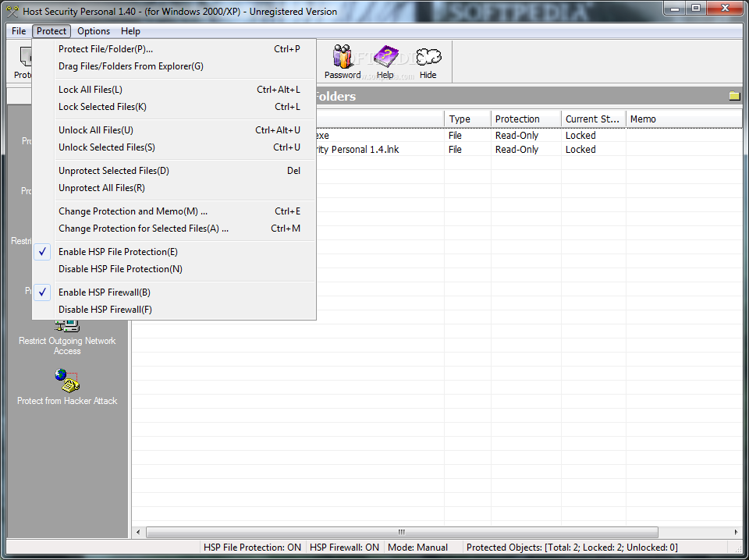Open the Options menu
This screenshot has height=560, width=749.
click(x=94, y=31)
